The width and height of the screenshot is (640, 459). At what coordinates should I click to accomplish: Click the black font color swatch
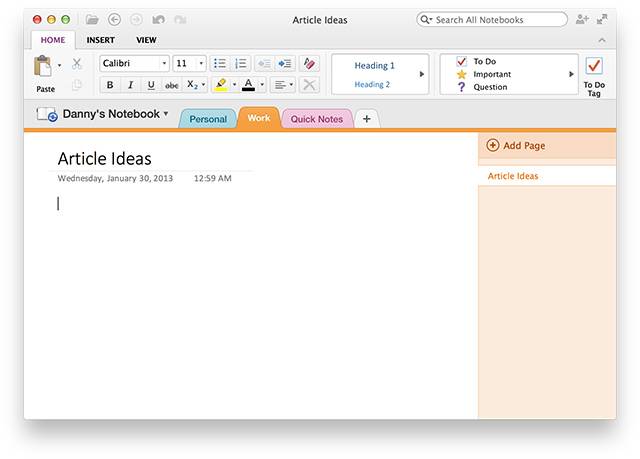(248, 89)
